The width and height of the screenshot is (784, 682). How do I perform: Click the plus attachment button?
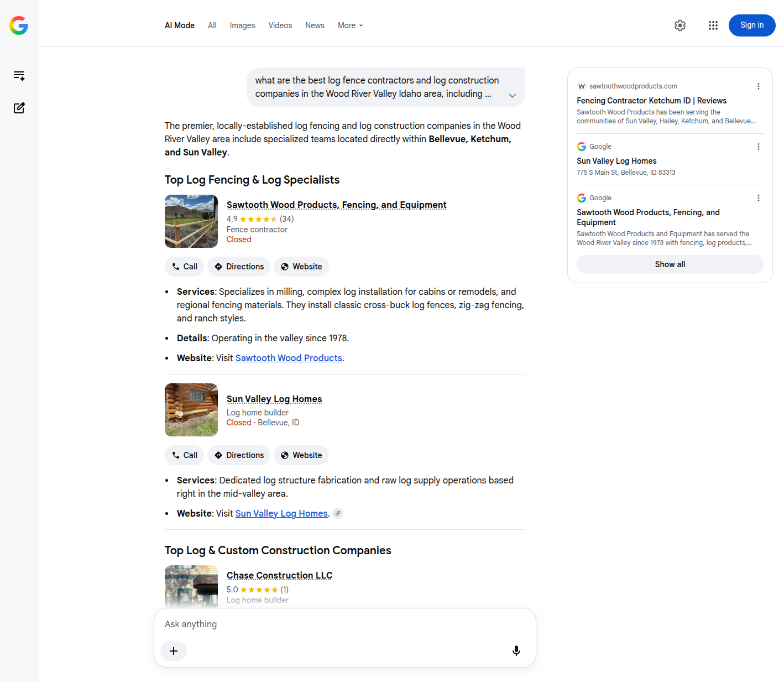tap(174, 651)
